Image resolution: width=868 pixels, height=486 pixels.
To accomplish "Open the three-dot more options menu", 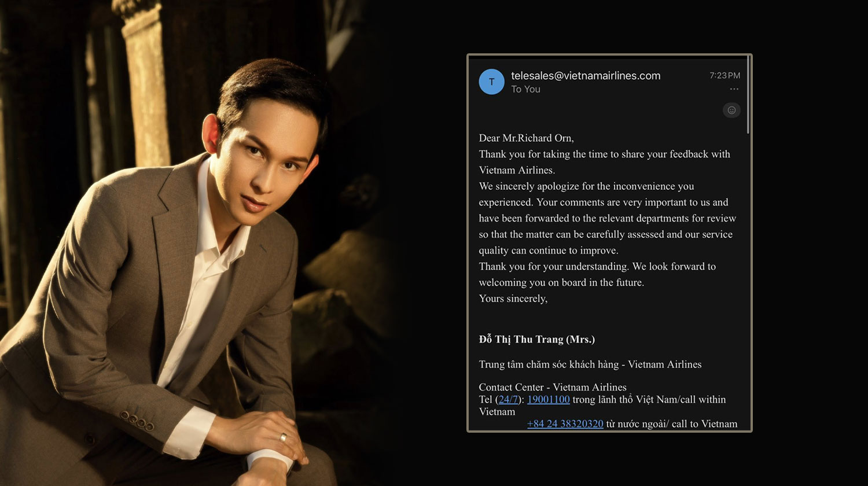I will coord(734,89).
